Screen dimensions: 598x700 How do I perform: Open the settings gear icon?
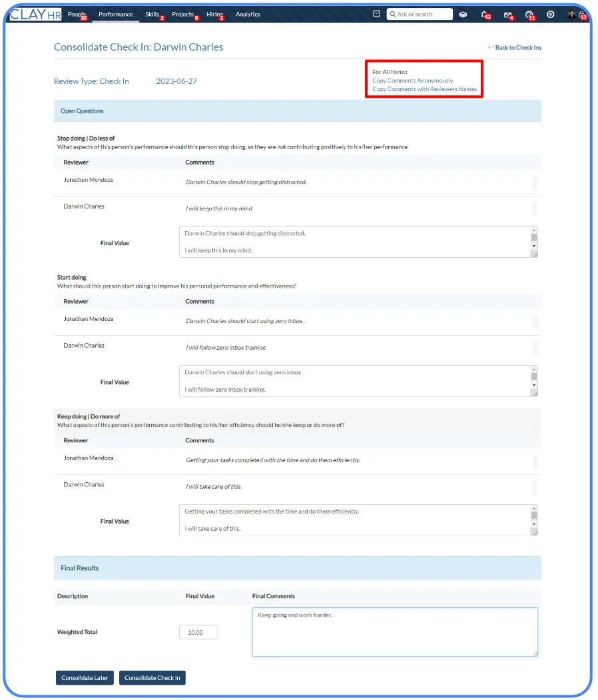551,14
